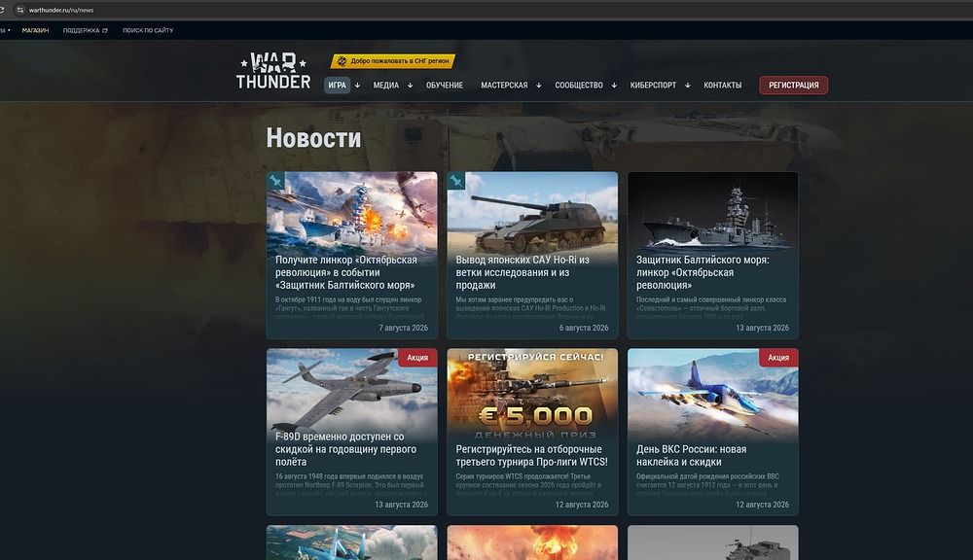Click the War Thunder logo

tap(273, 71)
